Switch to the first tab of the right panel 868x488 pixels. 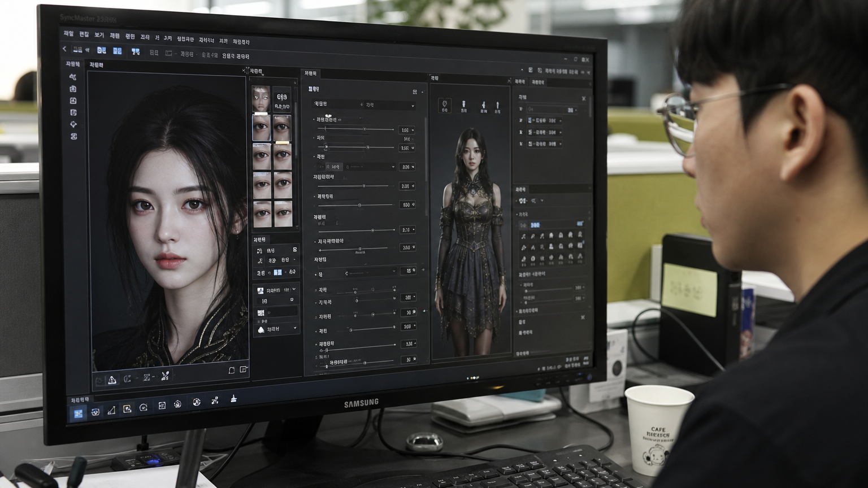click(521, 82)
